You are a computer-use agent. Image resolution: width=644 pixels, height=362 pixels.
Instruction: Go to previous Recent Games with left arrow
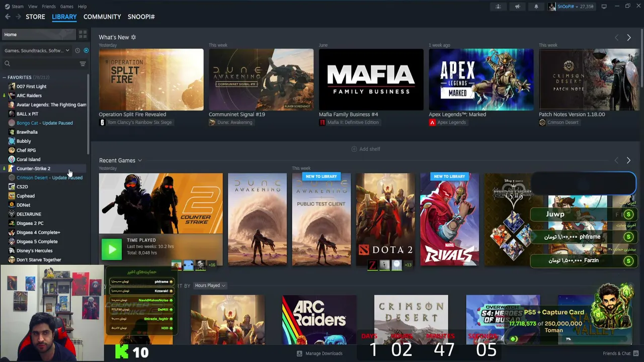(x=616, y=160)
